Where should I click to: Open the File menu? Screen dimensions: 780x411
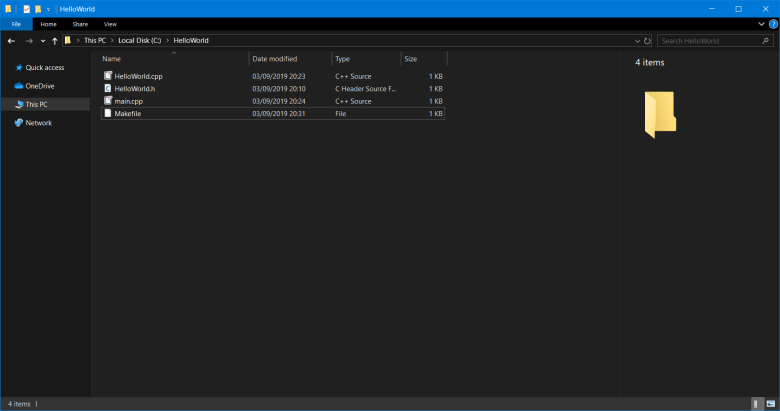[x=16, y=24]
